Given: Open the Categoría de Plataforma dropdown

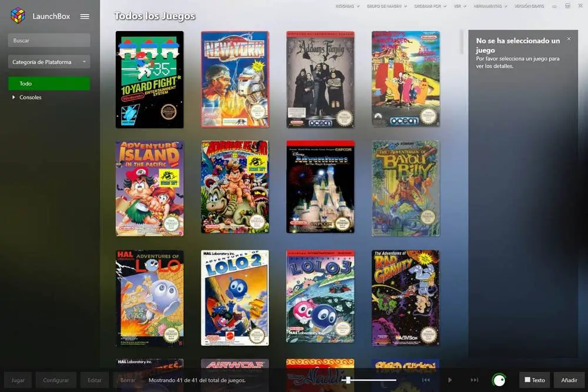Looking at the screenshot, I should tap(49, 62).
